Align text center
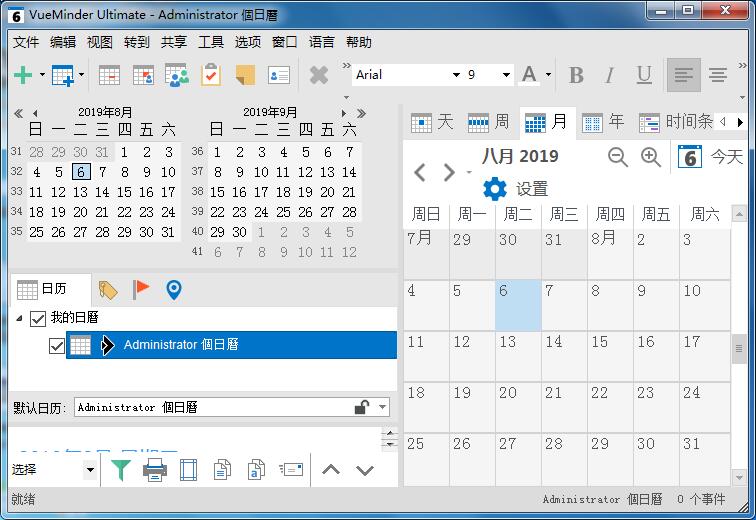756x520 pixels. click(x=718, y=75)
